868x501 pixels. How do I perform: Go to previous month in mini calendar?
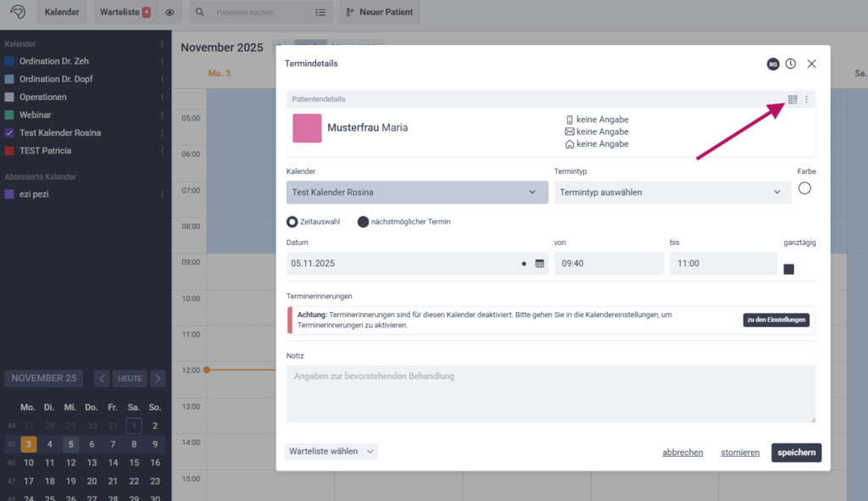pos(102,378)
